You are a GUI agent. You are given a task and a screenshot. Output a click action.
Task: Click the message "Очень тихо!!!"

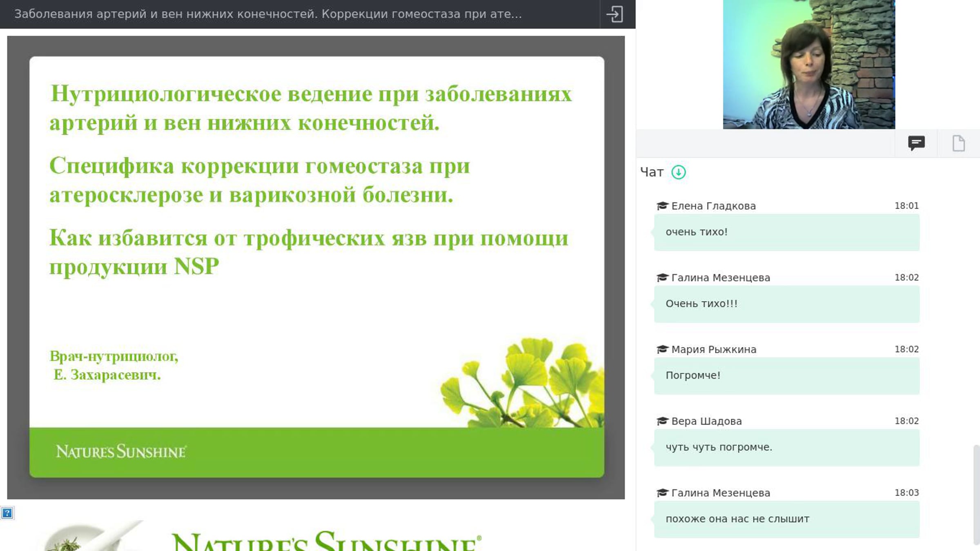coord(787,304)
